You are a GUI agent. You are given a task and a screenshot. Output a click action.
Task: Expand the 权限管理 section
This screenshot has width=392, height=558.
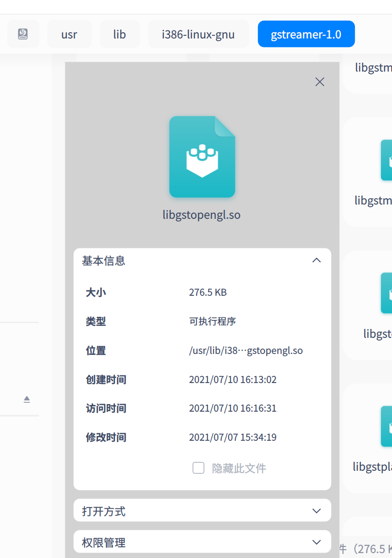(316, 542)
